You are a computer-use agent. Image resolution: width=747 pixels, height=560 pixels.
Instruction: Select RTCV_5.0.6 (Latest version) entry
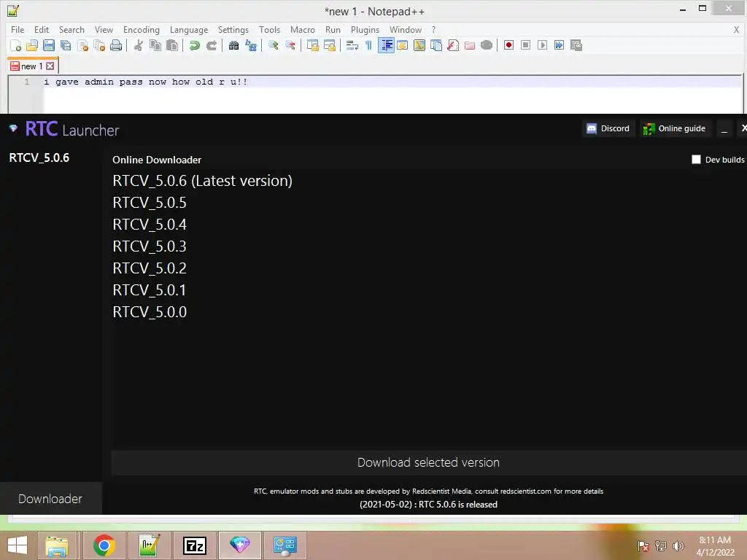coord(203,181)
